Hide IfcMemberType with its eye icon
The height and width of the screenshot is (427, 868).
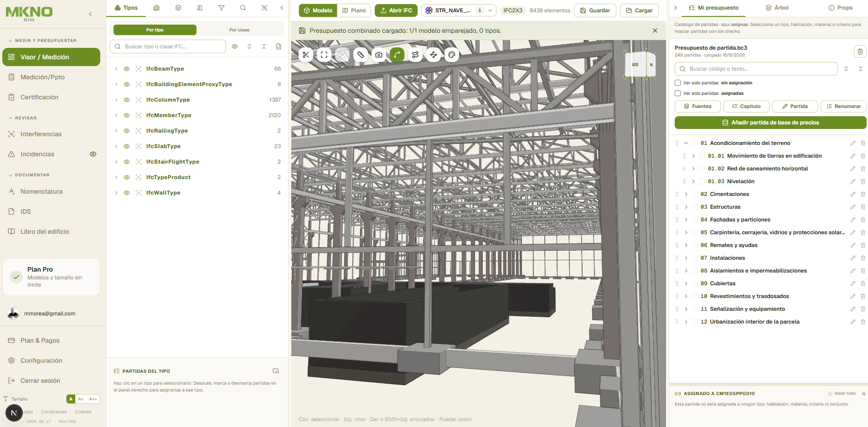(x=127, y=115)
